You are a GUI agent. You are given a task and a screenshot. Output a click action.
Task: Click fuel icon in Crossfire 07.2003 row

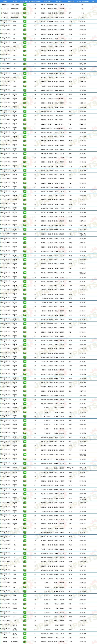point(25,4)
